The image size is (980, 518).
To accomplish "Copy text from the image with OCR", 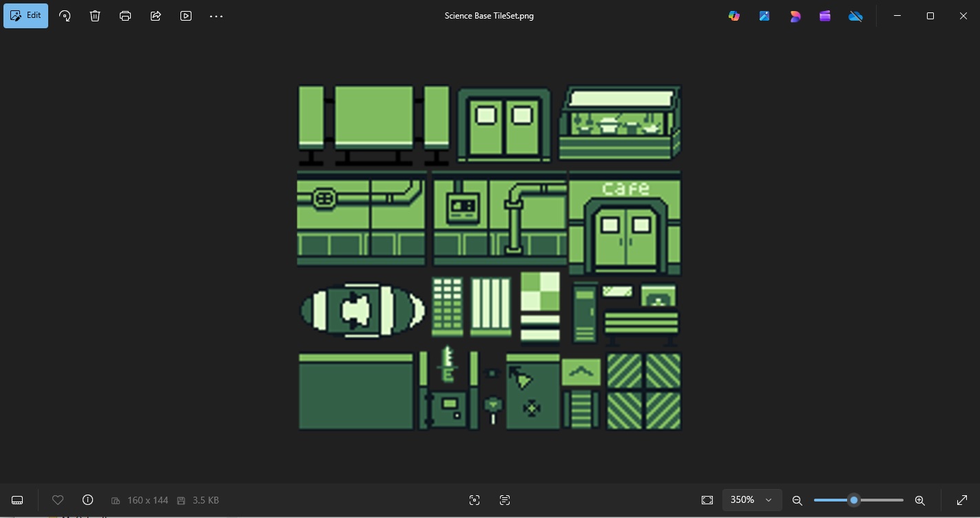I will pos(505,500).
